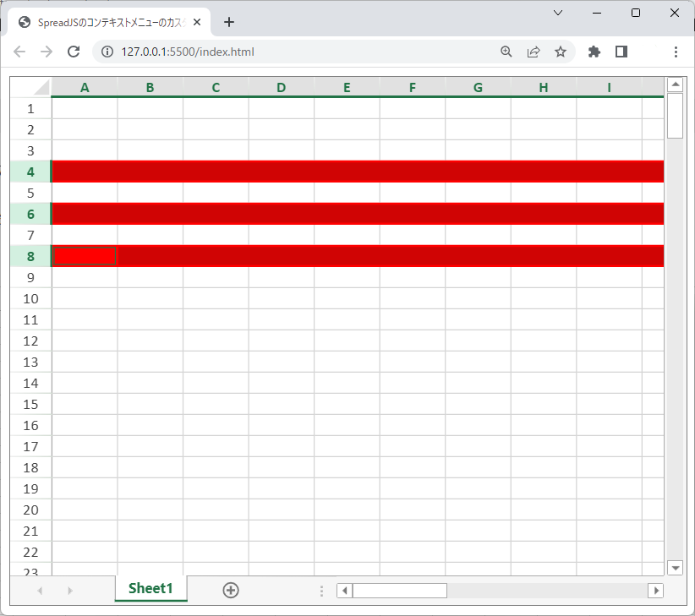The width and height of the screenshot is (695, 616).
Task: Open the zoom magnifier in address bar
Action: 506,52
